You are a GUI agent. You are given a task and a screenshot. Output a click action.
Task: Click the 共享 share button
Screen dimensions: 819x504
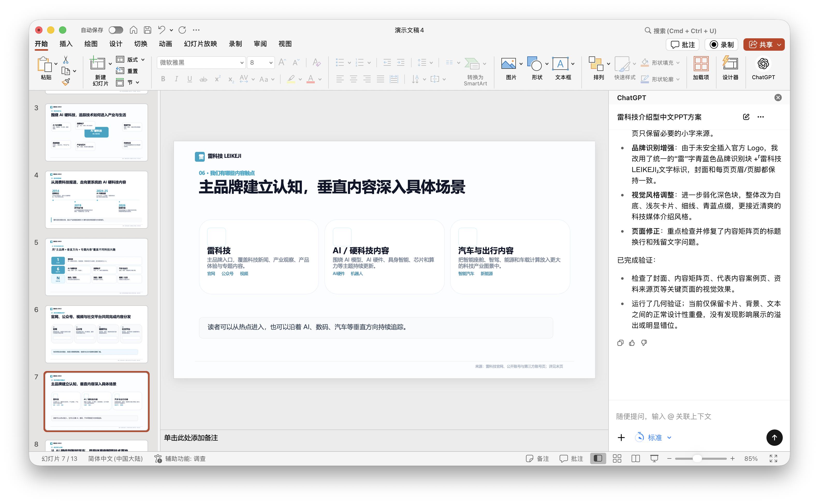(764, 44)
